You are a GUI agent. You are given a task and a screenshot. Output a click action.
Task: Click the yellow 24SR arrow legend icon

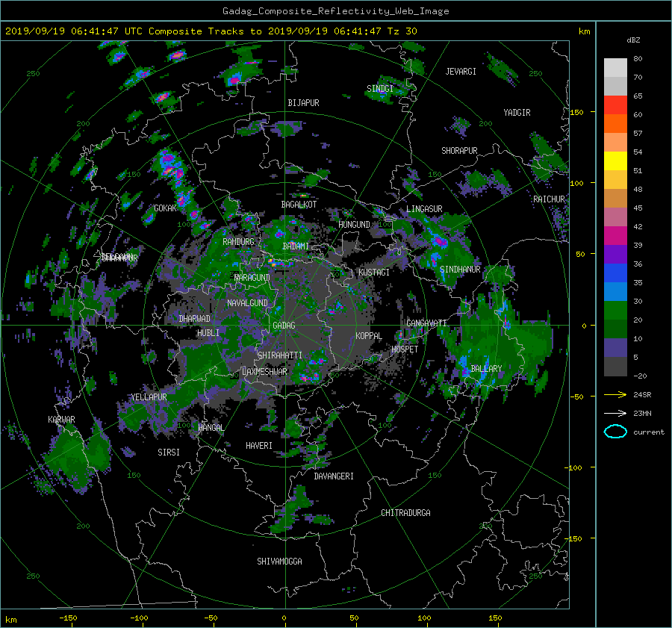click(615, 394)
